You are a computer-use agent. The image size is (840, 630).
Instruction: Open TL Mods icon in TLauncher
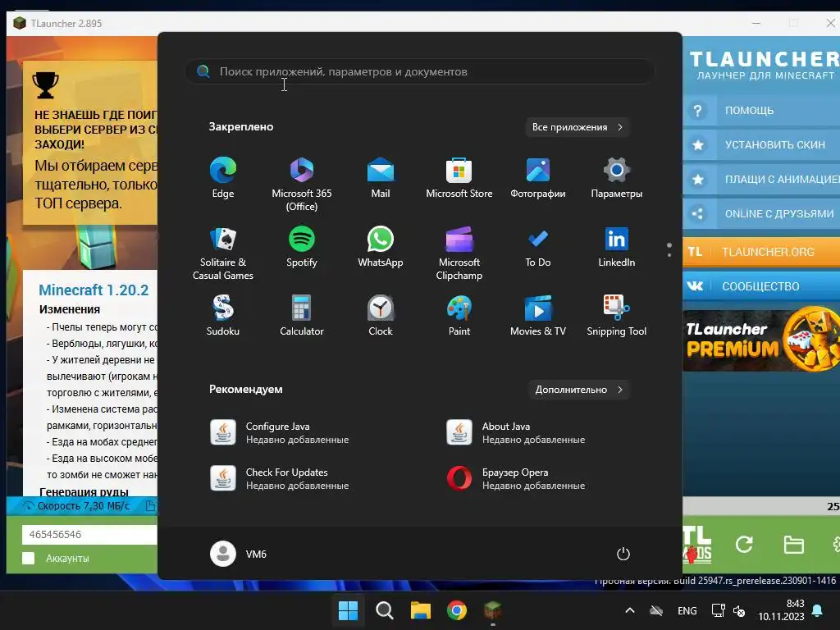click(x=697, y=545)
